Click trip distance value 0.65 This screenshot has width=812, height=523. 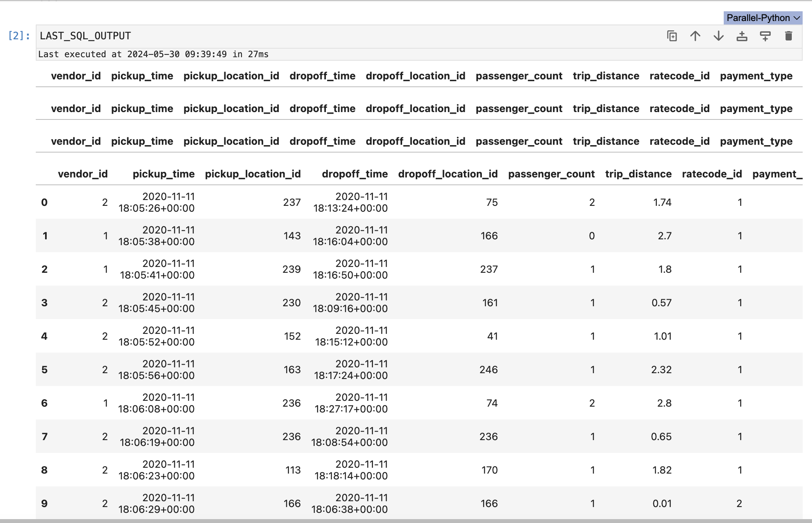click(x=661, y=437)
